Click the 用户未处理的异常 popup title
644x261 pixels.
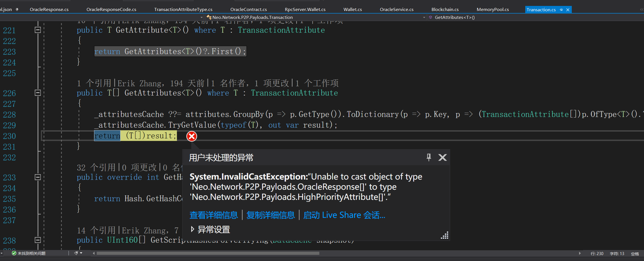tap(221, 158)
